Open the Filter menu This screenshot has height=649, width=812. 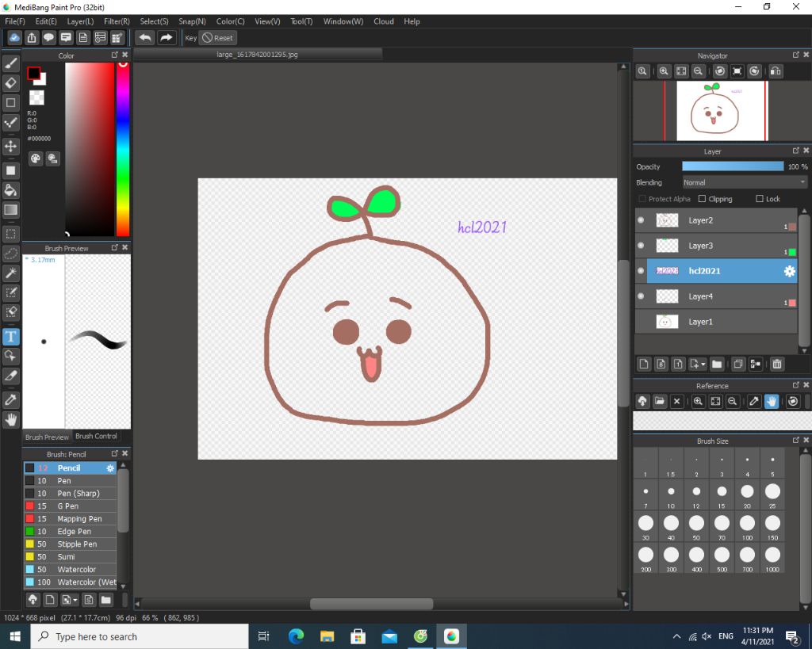coord(117,21)
